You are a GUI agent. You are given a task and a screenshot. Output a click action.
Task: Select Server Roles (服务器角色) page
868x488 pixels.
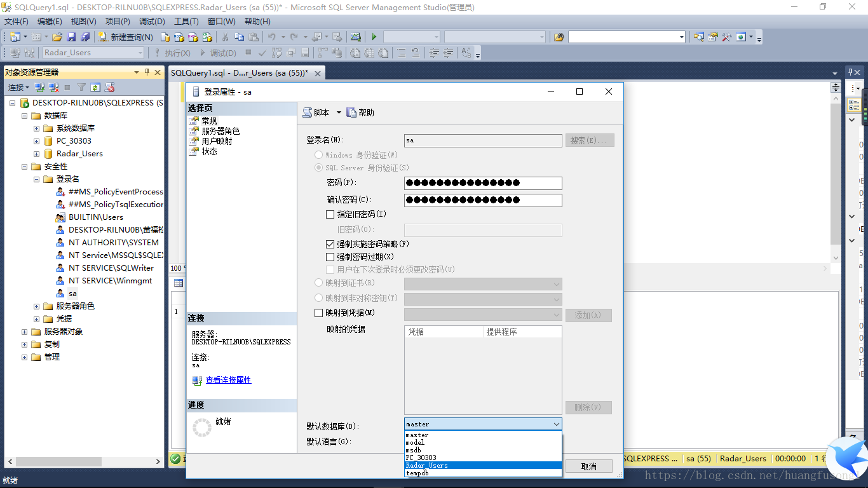click(220, 131)
